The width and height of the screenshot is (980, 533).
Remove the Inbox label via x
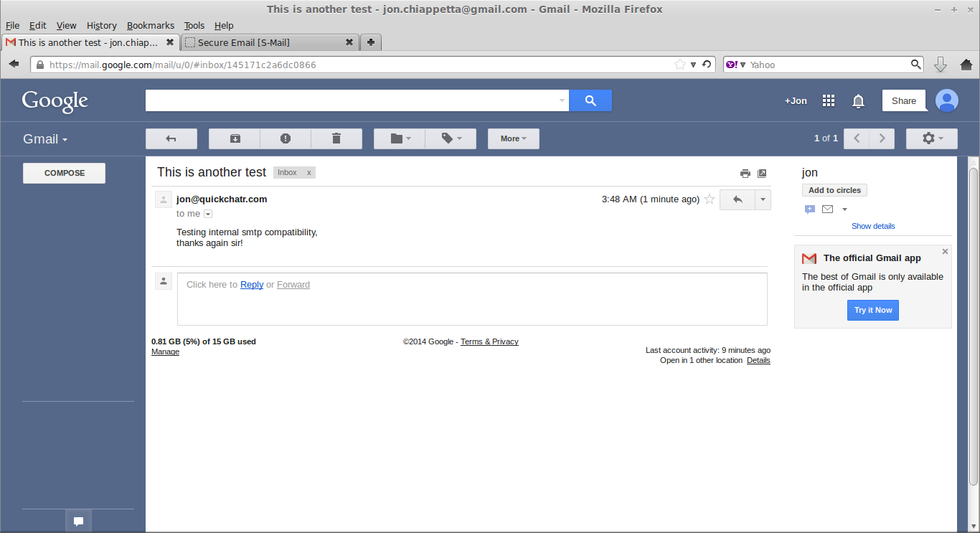point(309,173)
